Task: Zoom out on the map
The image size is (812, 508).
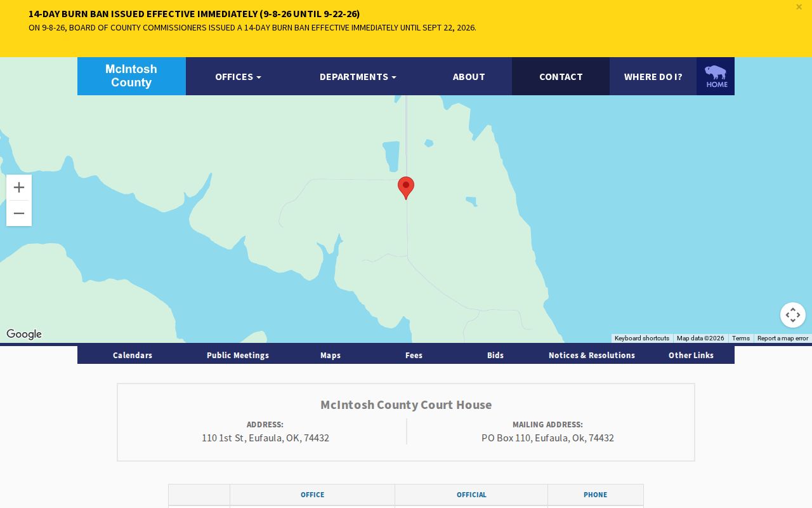Action: tap(19, 213)
